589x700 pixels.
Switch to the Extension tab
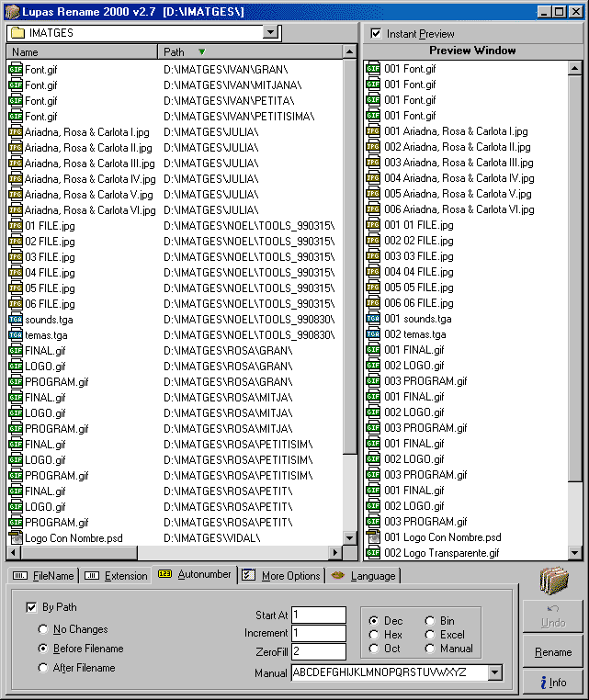(116, 576)
